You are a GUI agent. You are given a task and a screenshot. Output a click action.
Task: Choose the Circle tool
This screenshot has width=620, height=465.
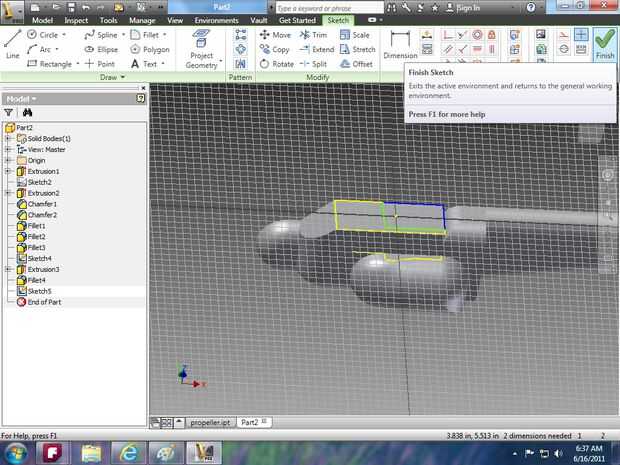coord(43,35)
